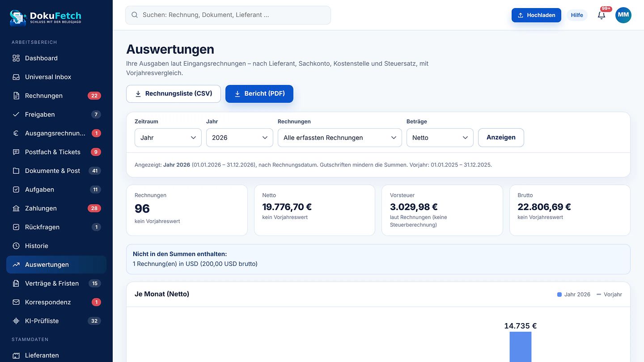Image resolution: width=644 pixels, height=362 pixels.
Task: Open the Hilfe link
Action: coord(577,15)
